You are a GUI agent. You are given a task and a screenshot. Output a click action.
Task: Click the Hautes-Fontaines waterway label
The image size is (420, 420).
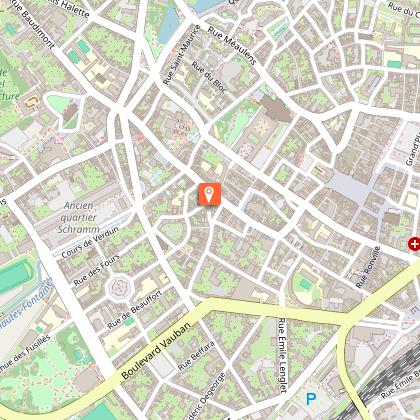point(27,304)
